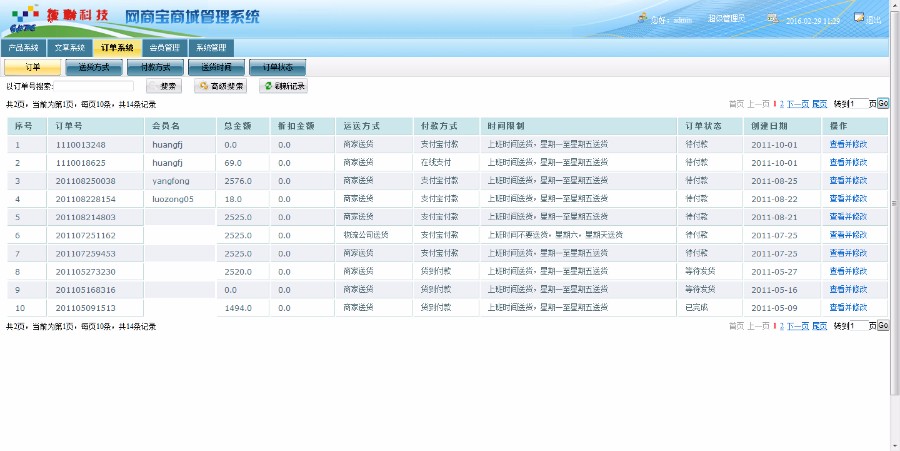Click member name yangfong
This screenshot has width=900, height=451.
[170, 181]
